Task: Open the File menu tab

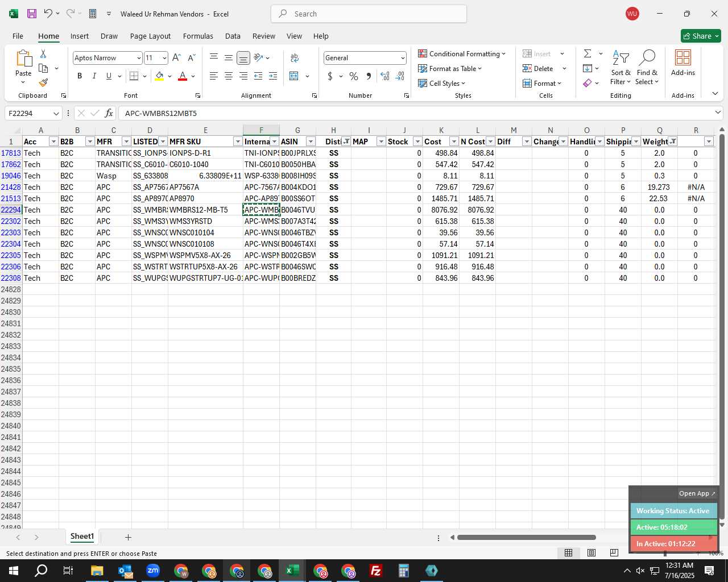Action: (x=18, y=36)
